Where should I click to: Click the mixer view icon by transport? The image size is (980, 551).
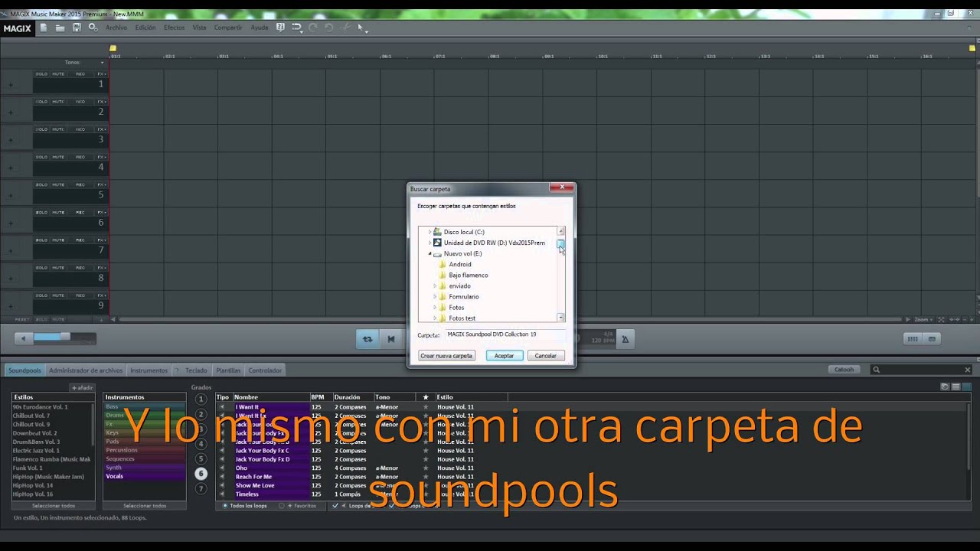tap(912, 339)
